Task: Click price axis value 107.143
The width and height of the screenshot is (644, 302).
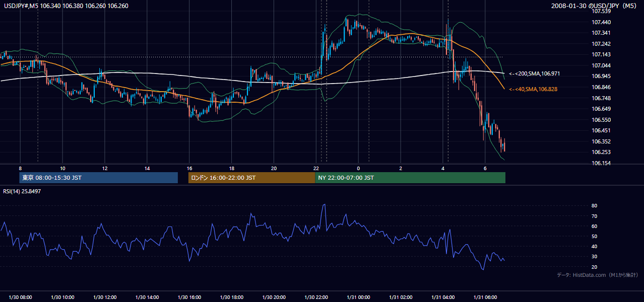Action: tap(601, 54)
